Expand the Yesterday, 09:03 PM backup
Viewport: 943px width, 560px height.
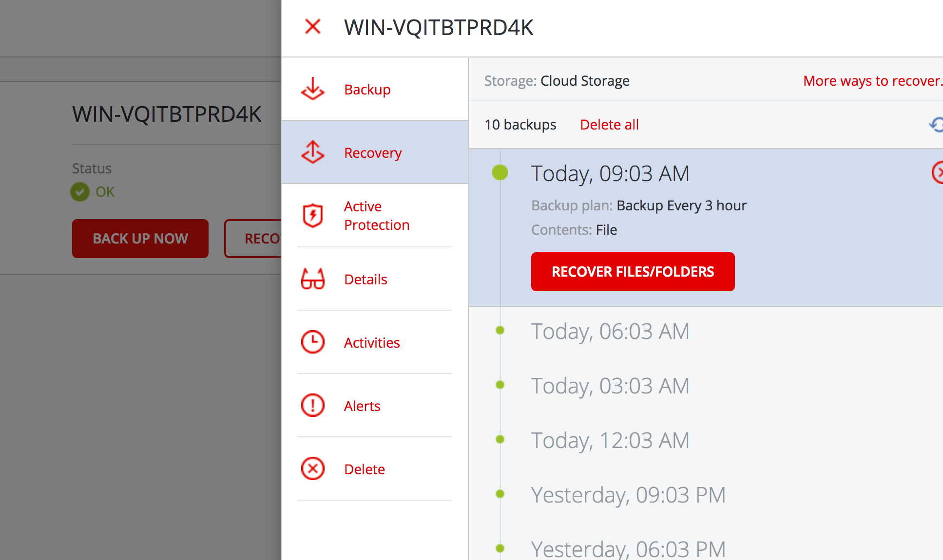628,495
